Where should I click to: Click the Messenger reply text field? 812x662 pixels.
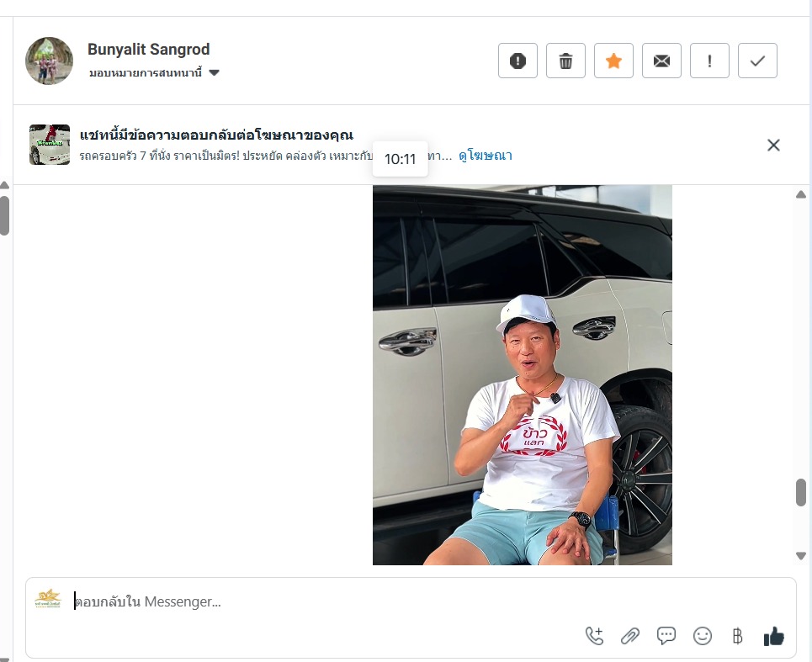[x=410, y=602]
